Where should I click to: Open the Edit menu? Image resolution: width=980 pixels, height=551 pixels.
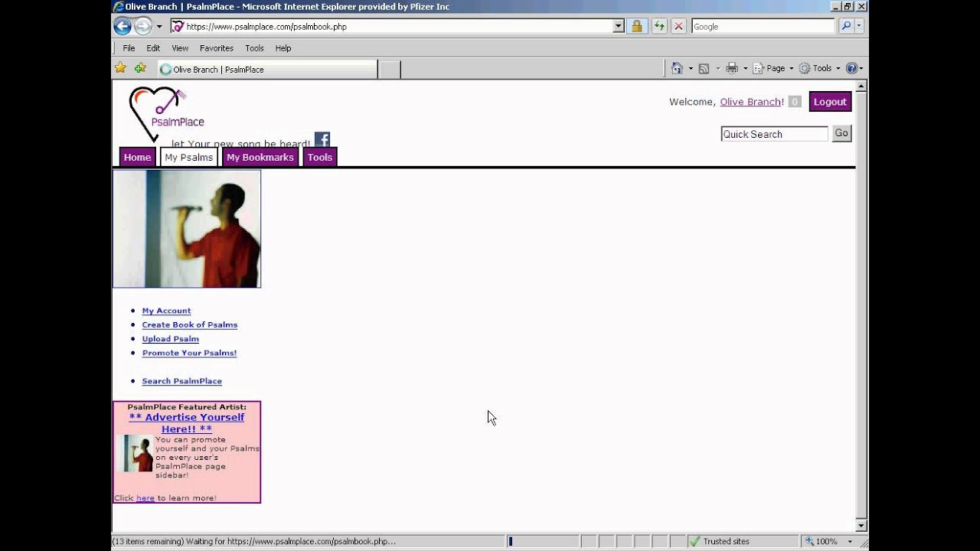tap(153, 48)
